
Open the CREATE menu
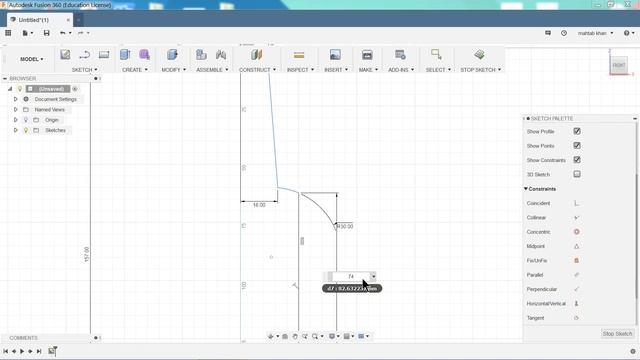click(135, 70)
